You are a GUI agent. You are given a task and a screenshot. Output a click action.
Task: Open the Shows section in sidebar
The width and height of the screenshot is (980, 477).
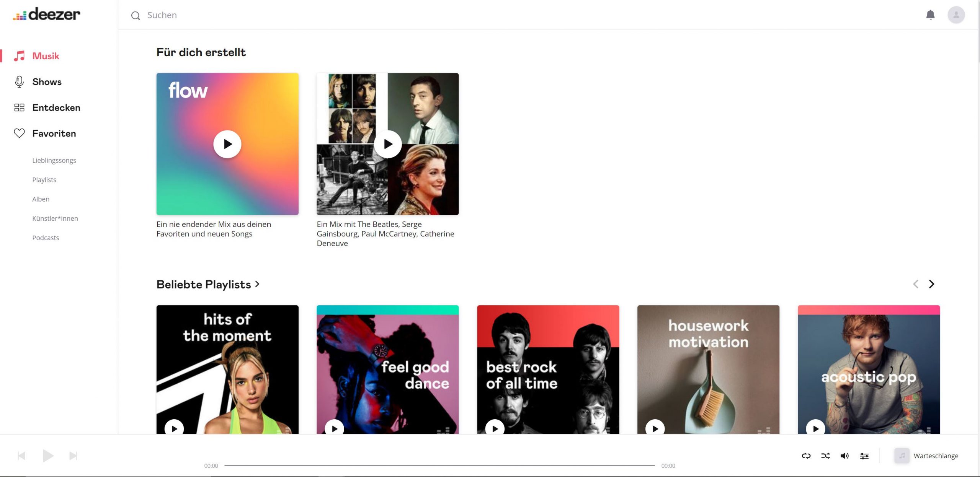pos(47,82)
